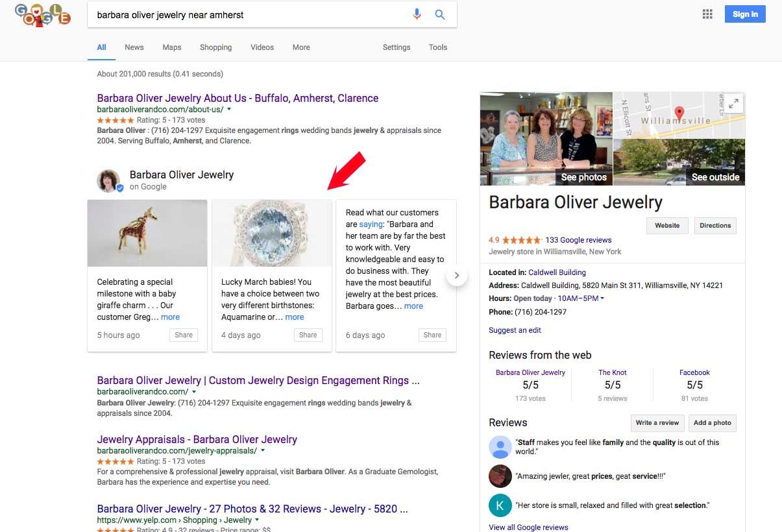Click the K reviewer avatar
Viewport: 782px width, 532px height.
(500, 505)
